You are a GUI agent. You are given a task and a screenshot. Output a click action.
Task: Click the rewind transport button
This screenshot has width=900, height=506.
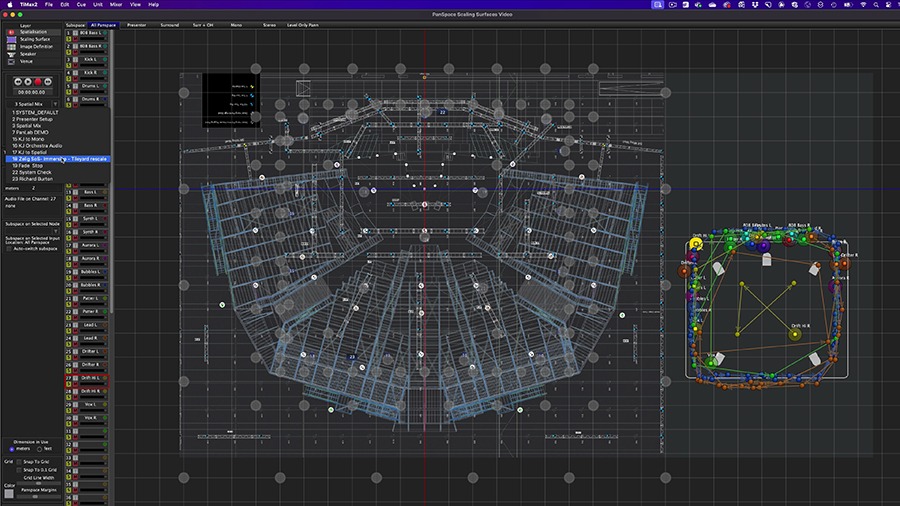pyautogui.click(x=20, y=81)
